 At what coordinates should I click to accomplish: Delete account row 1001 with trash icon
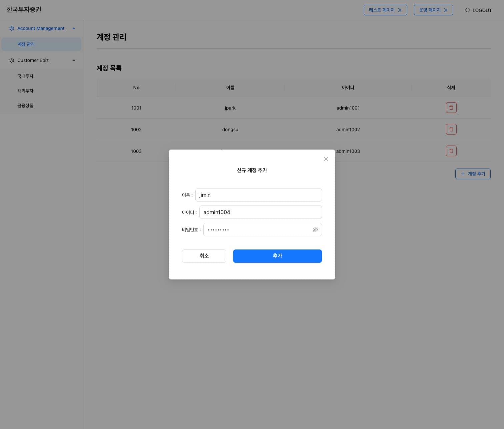click(451, 108)
